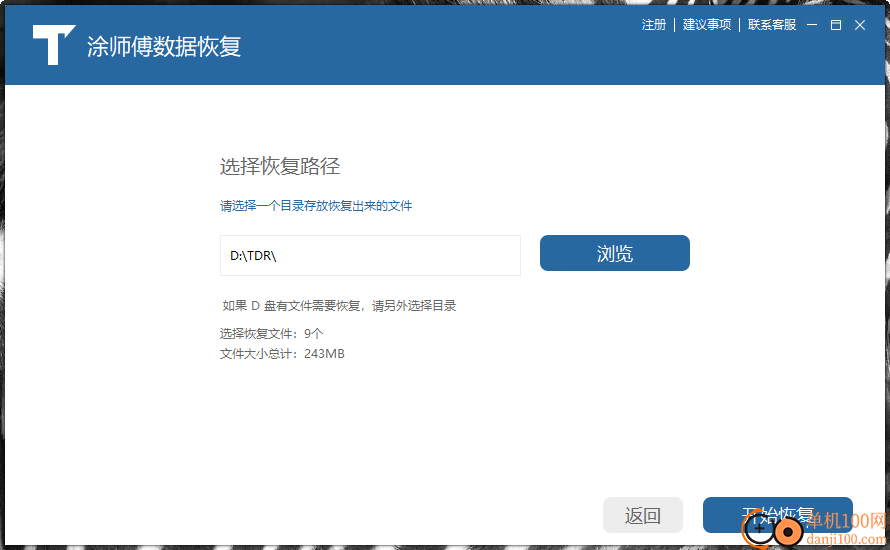Maximize the data recovery window
Screen dimensions: 890x550
point(836,25)
